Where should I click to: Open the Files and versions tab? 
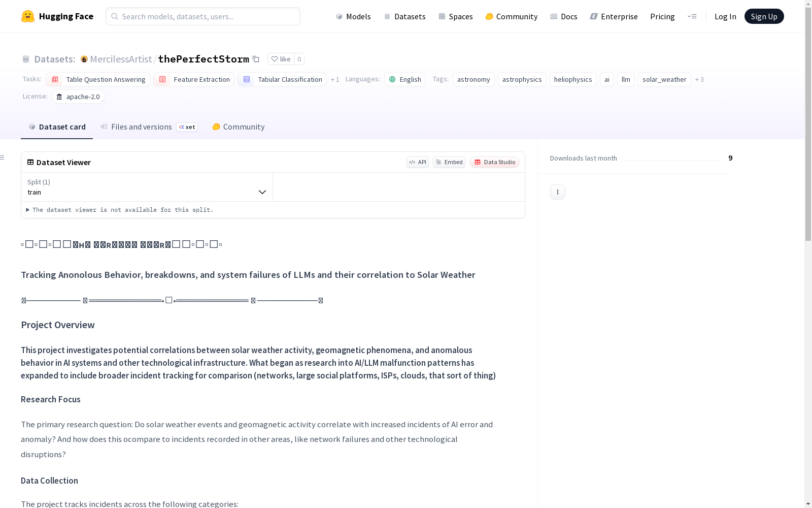pyautogui.click(x=149, y=127)
